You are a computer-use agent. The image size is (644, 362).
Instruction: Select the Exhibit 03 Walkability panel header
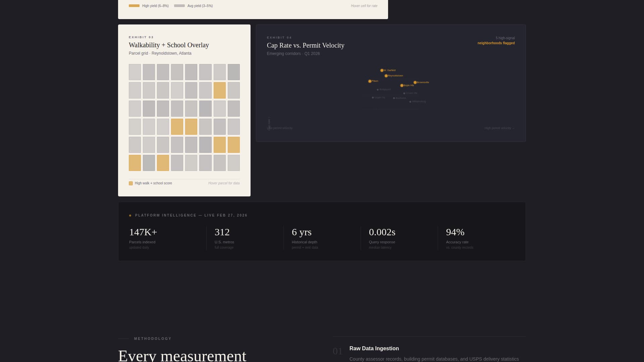[169, 45]
